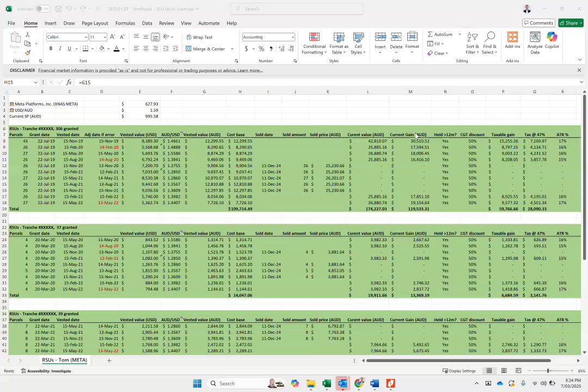
Task: Decrease font size with the smaller A icon
Action: [x=122, y=37]
